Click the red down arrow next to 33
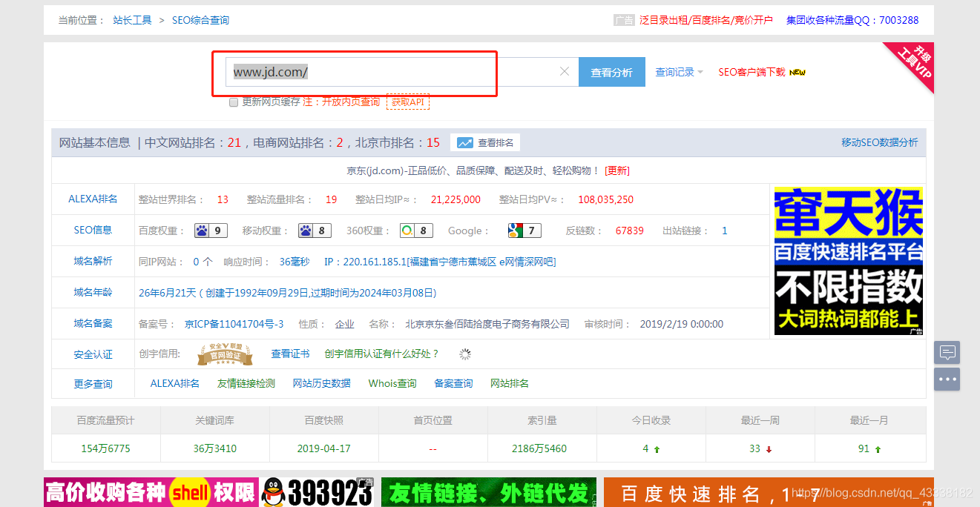Screen dimensions: 980x507 point(769,449)
